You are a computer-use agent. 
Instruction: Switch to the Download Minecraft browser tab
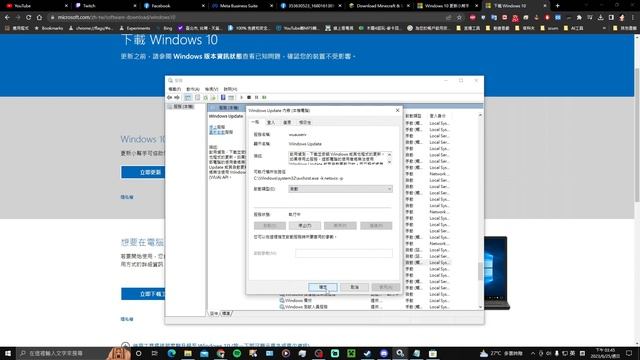click(380, 6)
